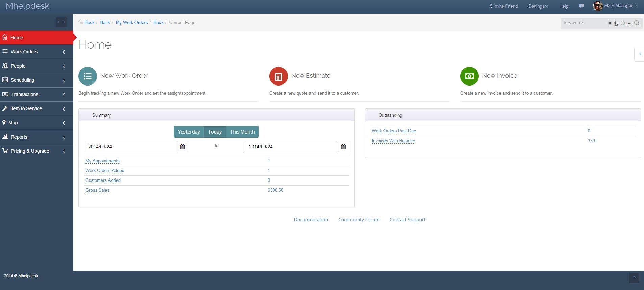Open the Work Orders menu item
The width and height of the screenshot is (644, 290).
(x=36, y=52)
